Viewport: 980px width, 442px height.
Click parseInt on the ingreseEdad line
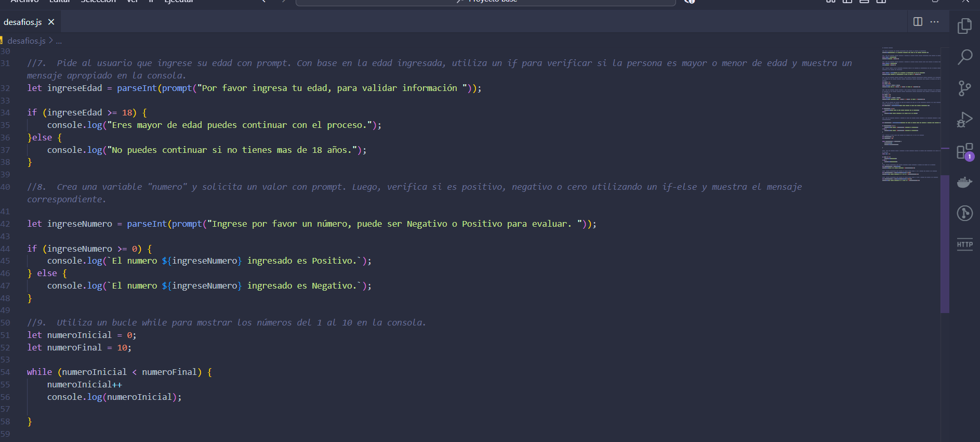[137, 88]
